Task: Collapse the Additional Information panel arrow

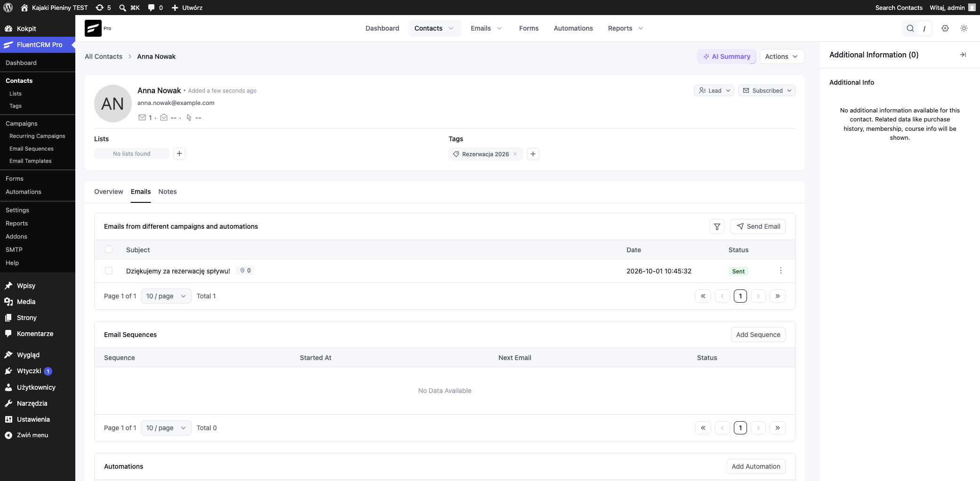Action: pyautogui.click(x=963, y=55)
